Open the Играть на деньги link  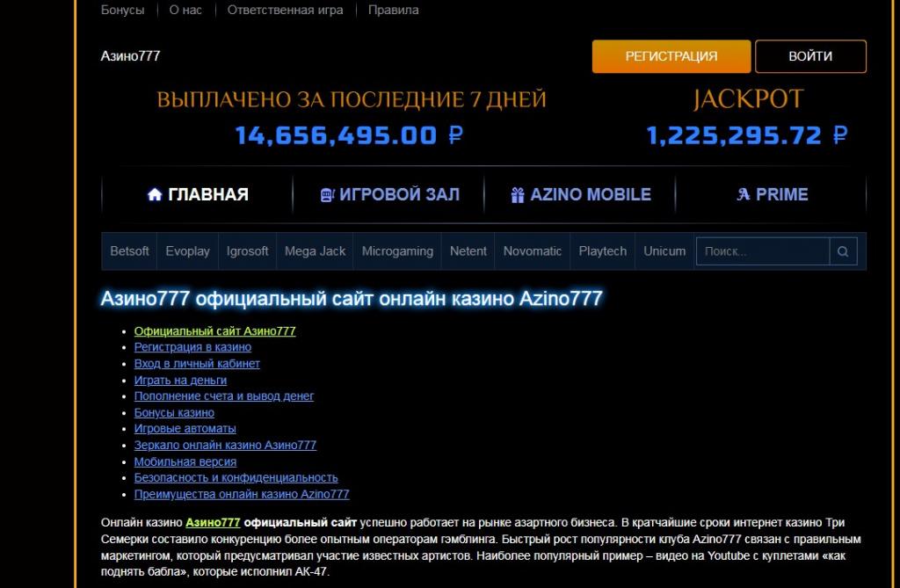[180, 380]
